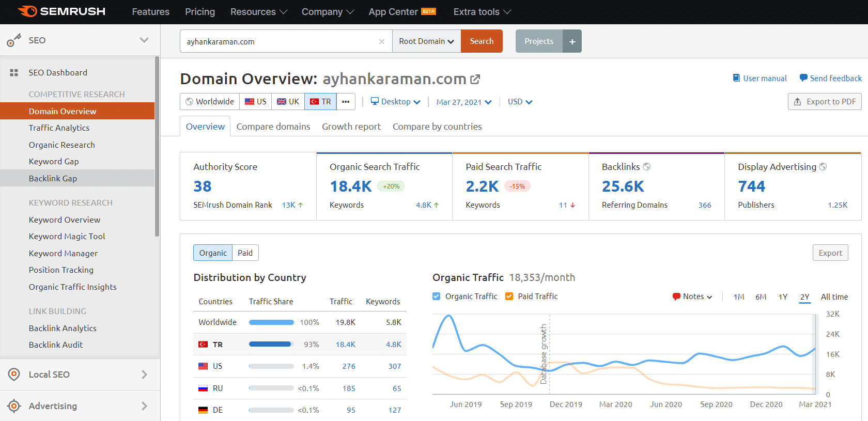Click the SEO key icon in sidebar

click(x=14, y=40)
